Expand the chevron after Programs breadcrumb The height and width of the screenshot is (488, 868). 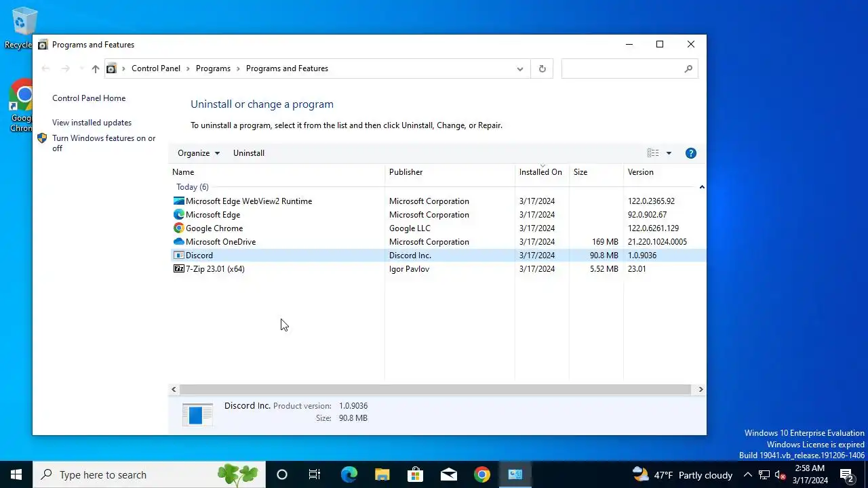click(x=238, y=68)
